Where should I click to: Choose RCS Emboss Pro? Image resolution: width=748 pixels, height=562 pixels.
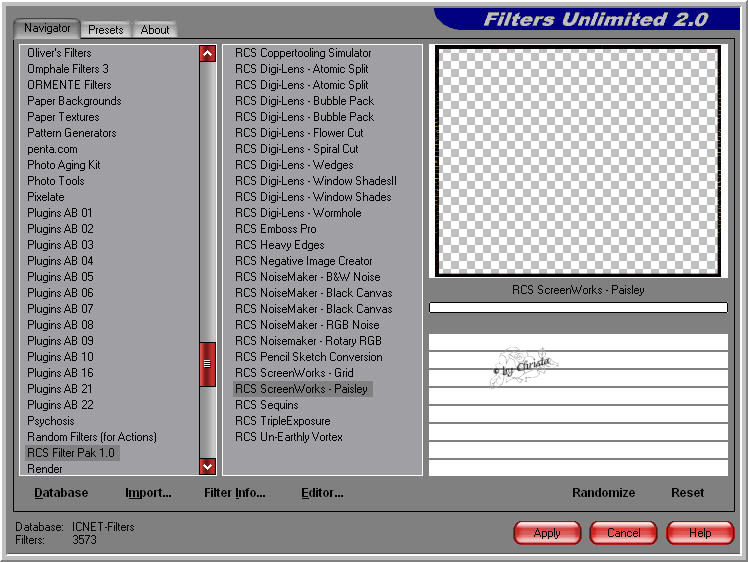(275, 229)
